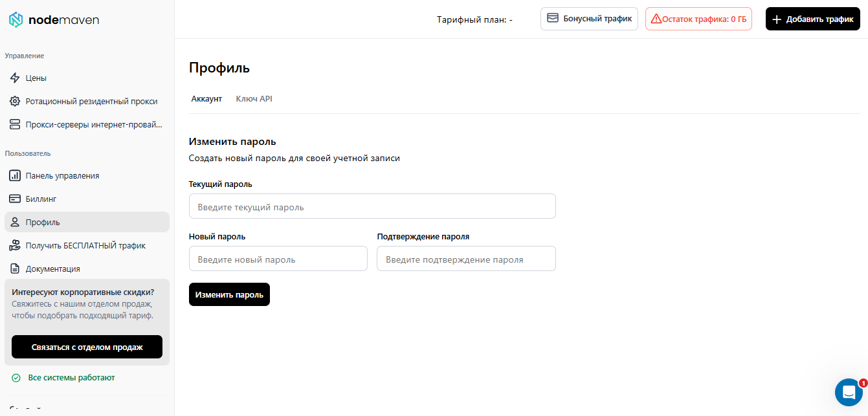This screenshot has width=868, height=416.
Task: Open Бонусный трафик button
Action: pyautogui.click(x=589, y=19)
